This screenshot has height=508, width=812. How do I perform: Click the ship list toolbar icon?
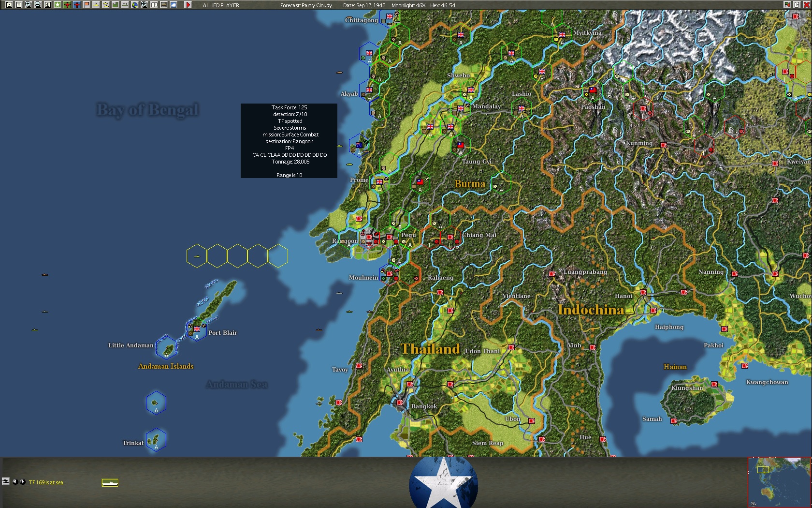(x=38, y=5)
